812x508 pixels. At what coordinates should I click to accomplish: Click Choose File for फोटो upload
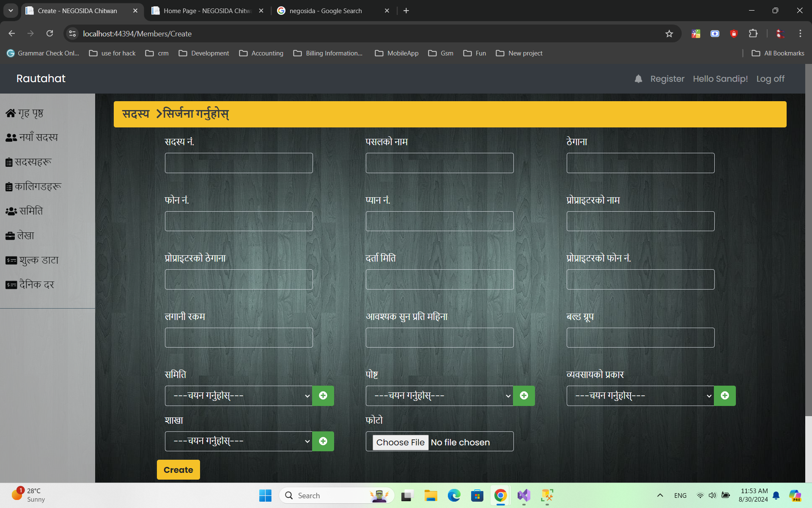[400, 442]
